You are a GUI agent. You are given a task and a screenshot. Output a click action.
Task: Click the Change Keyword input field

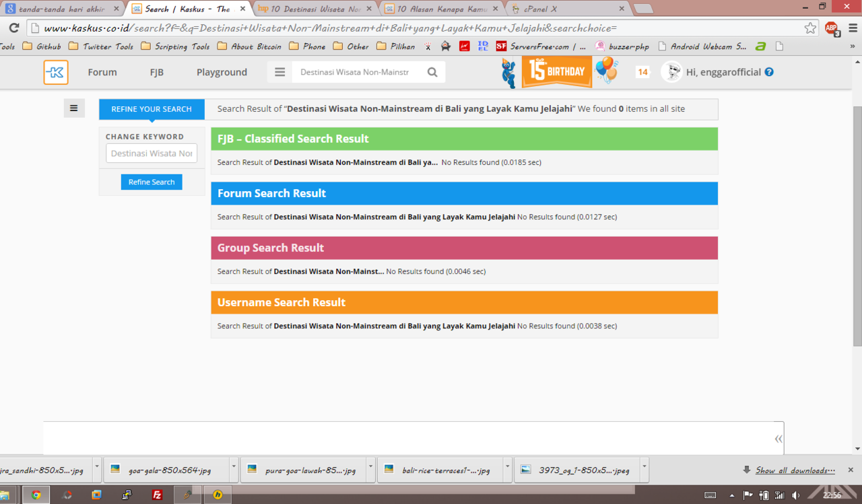pyautogui.click(x=152, y=153)
